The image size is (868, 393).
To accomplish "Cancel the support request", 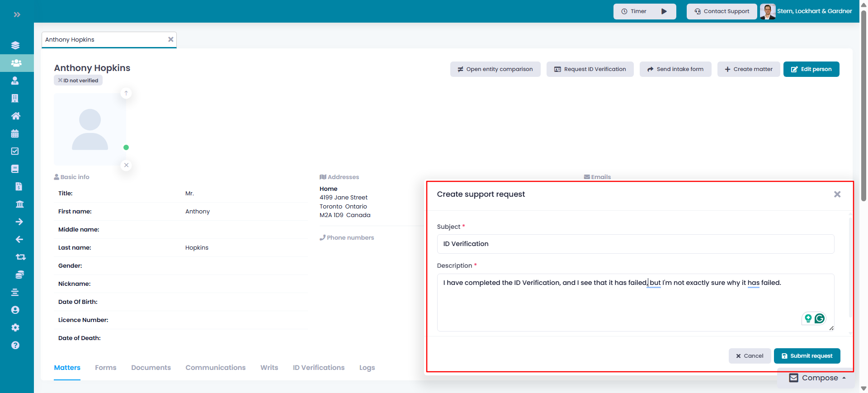I will (750, 356).
